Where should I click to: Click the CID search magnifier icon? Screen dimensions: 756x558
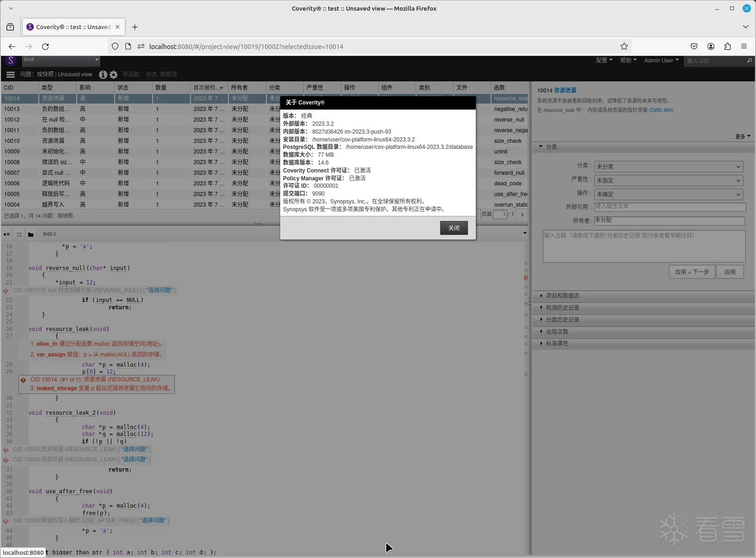pos(750,61)
